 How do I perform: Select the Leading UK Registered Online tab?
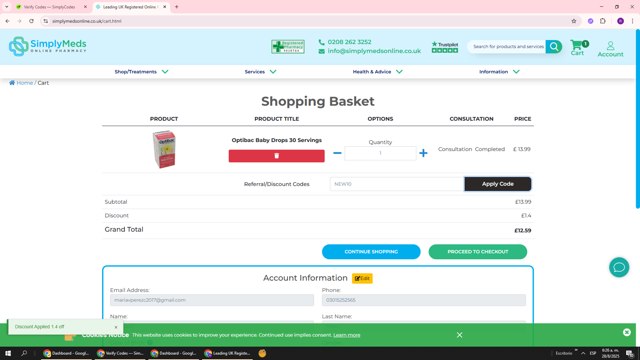pyautogui.click(x=129, y=7)
